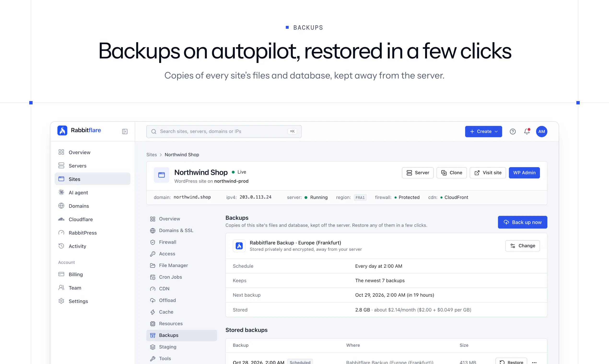Collapse the sidebar with the panel icon
Screen dimensions: 609x364
pos(125,131)
